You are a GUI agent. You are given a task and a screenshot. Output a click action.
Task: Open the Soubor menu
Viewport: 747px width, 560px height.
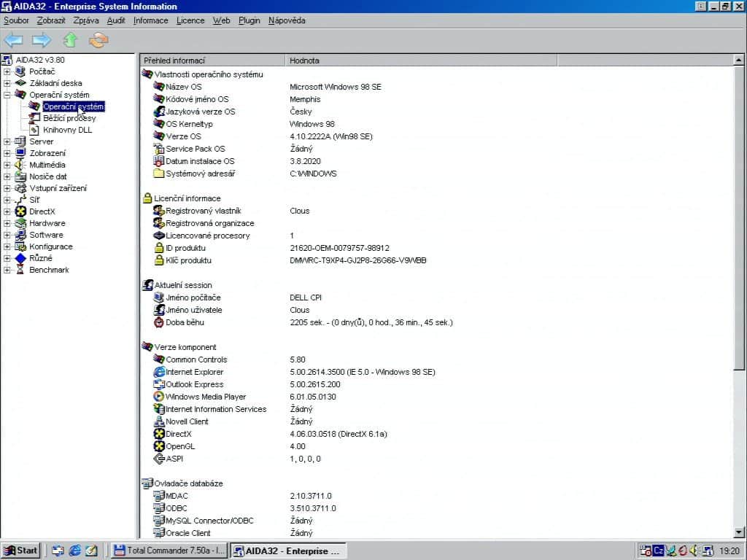(16, 20)
